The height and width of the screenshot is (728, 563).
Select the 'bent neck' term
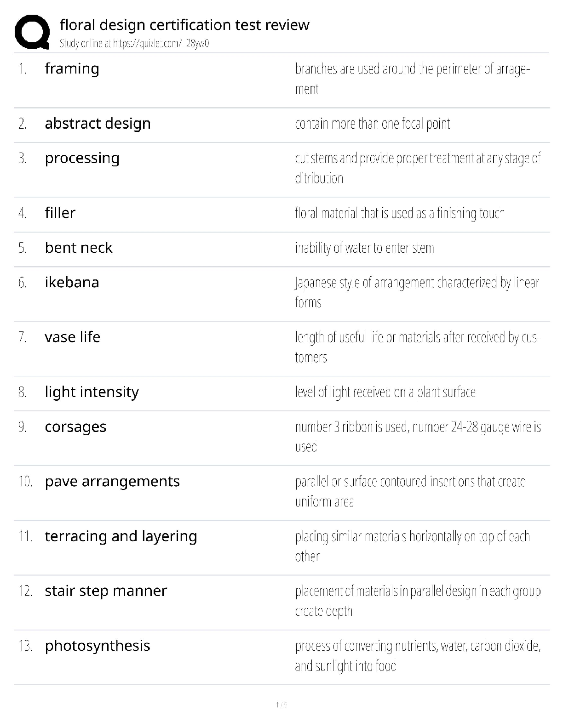[x=78, y=247]
